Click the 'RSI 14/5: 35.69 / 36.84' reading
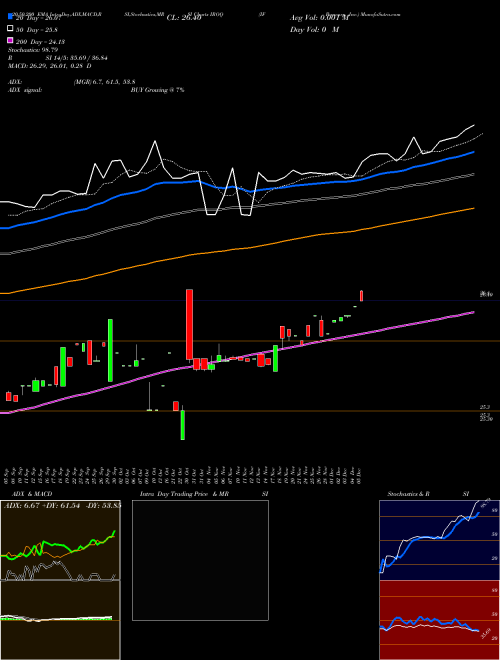 (x=58, y=58)
